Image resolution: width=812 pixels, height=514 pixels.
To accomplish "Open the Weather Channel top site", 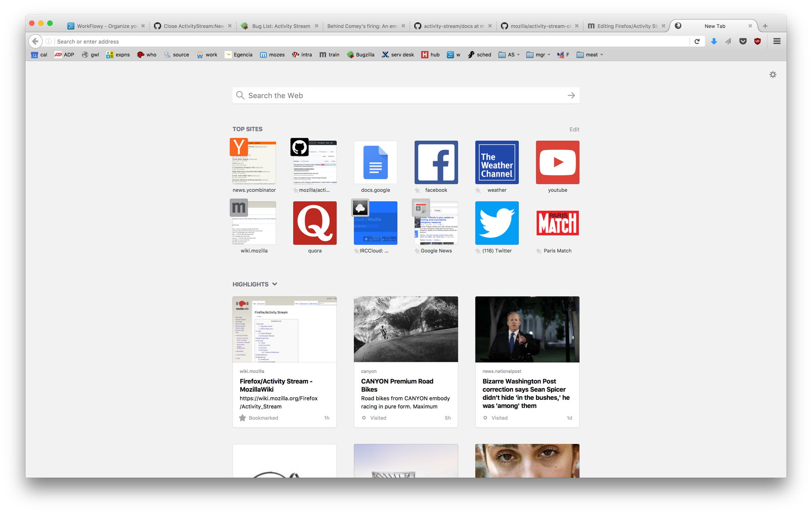I will tap(497, 166).
